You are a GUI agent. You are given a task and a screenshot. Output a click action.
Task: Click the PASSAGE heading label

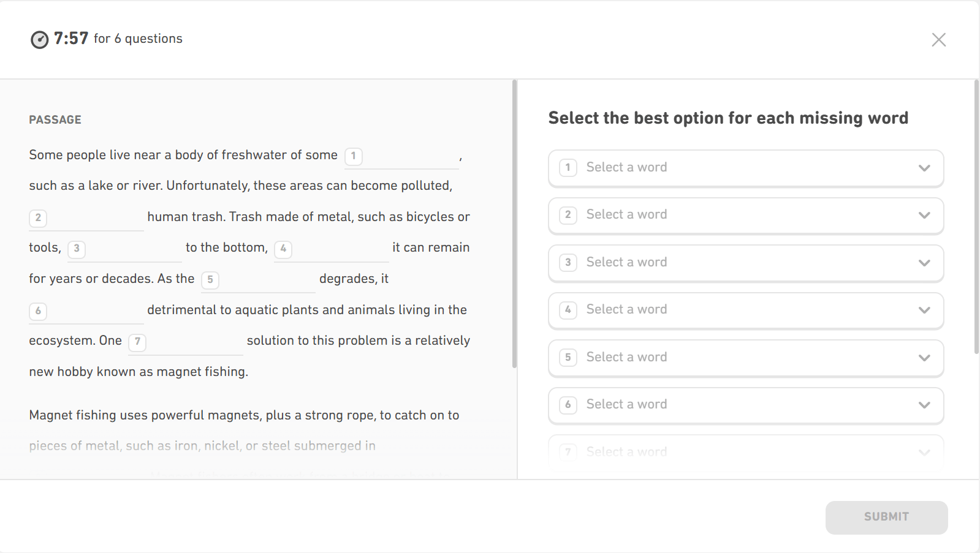(55, 119)
